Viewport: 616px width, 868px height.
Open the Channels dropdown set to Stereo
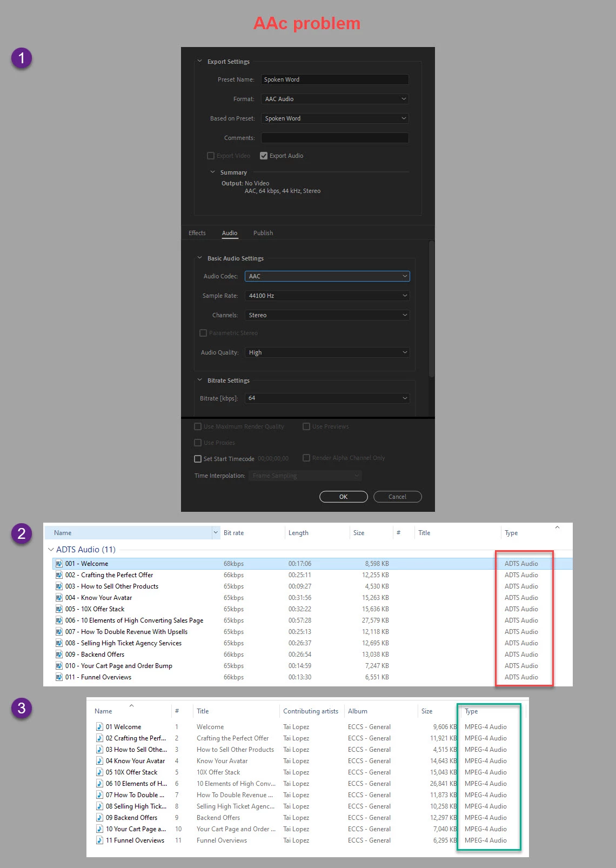[327, 315]
